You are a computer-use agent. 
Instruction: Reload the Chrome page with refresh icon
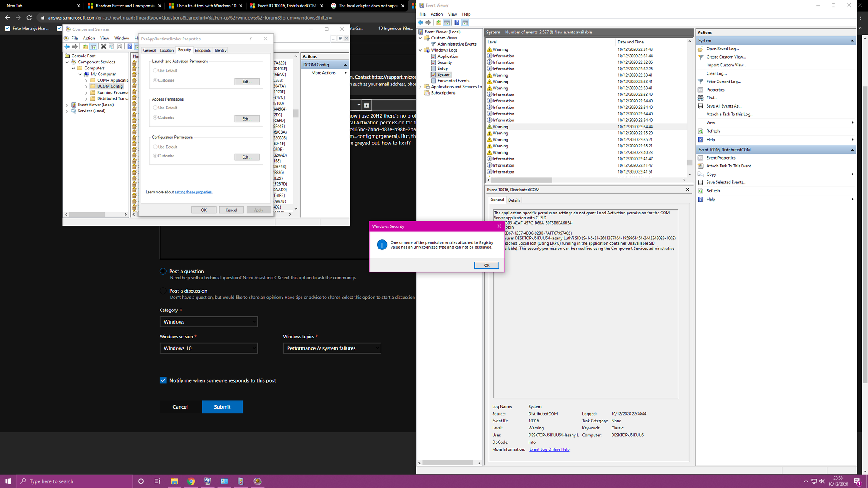(x=29, y=18)
